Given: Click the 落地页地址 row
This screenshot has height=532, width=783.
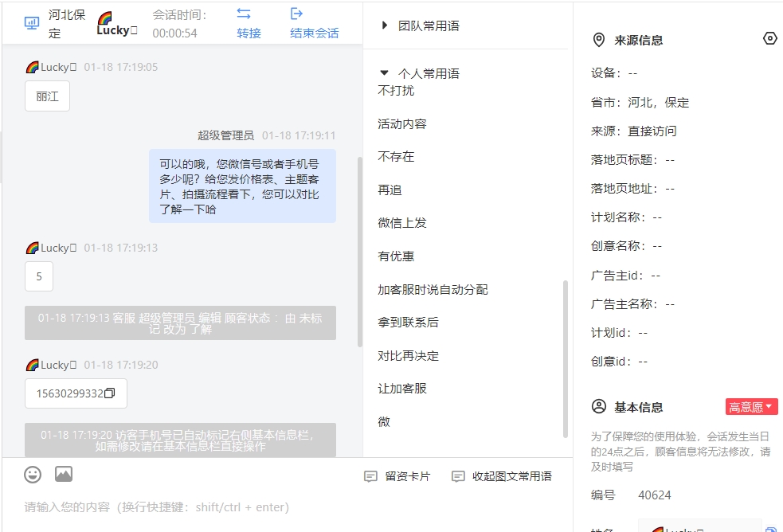Looking at the screenshot, I should (x=632, y=189).
